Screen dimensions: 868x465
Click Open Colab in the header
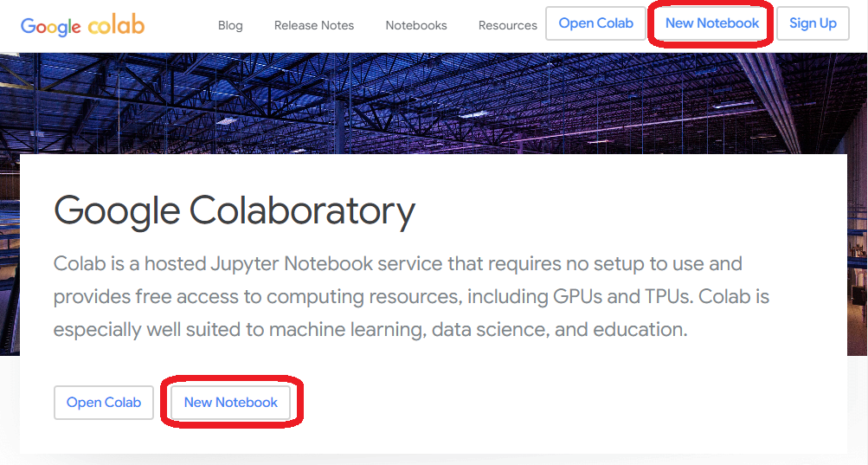tap(595, 23)
